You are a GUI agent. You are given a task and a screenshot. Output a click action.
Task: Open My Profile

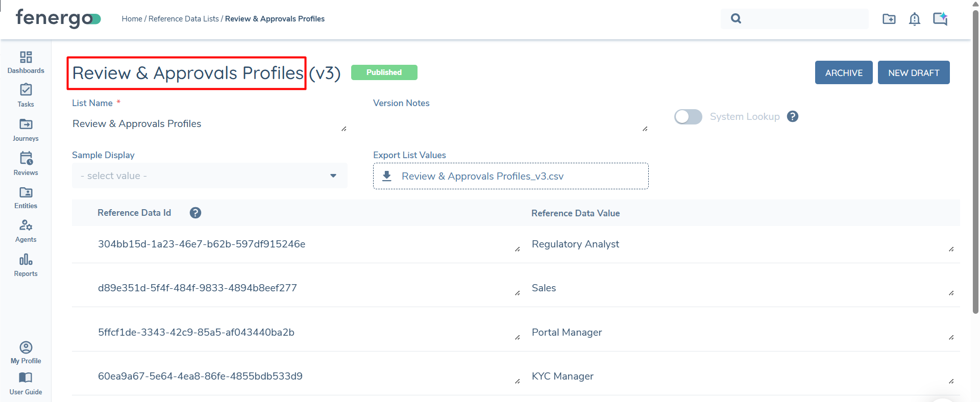(26, 352)
